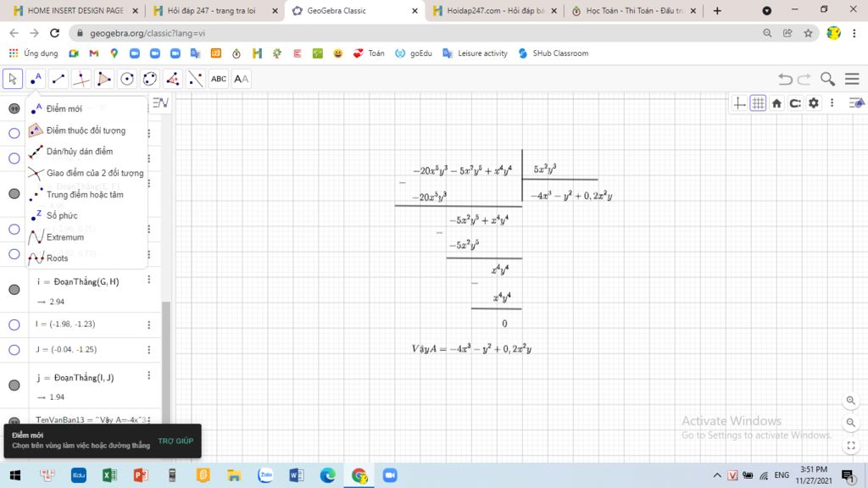Open Windows Start menu

(15, 475)
